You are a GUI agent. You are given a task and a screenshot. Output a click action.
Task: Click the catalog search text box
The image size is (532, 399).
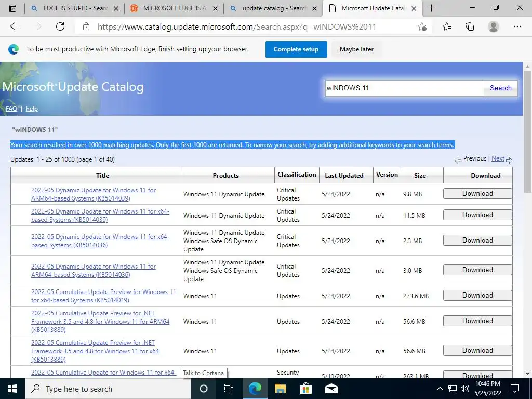(x=404, y=88)
